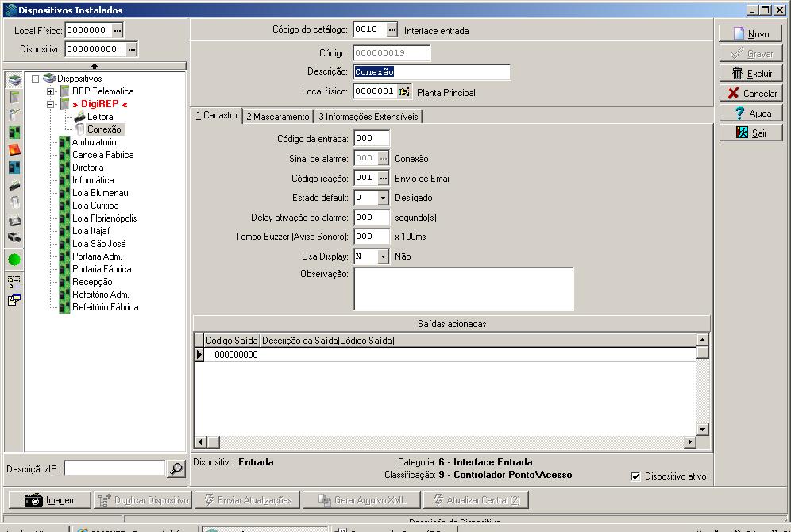Click the Novo button
791x532 pixels.
click(750, 33)
